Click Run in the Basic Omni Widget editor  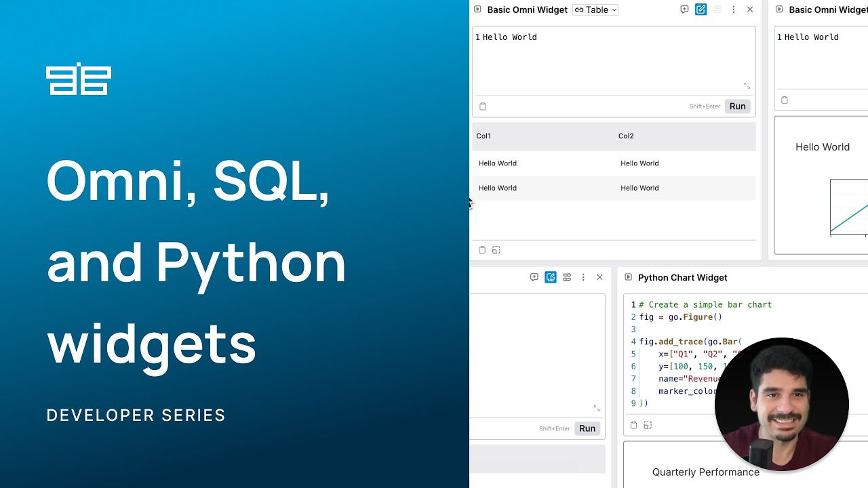pyautogui.click(x=737, y=106)
